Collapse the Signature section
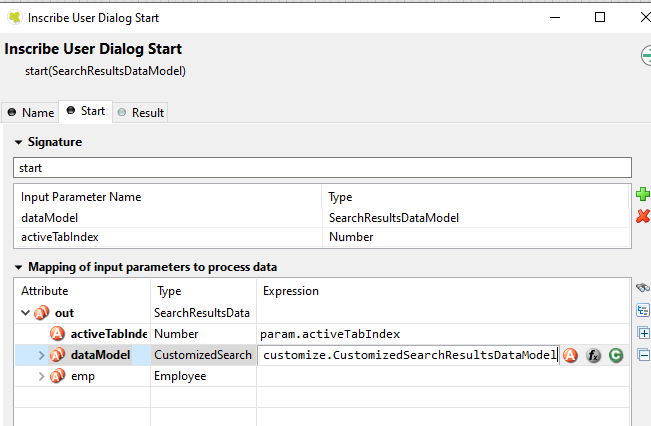This screenshot has height=426, width=651. (18, 142)
